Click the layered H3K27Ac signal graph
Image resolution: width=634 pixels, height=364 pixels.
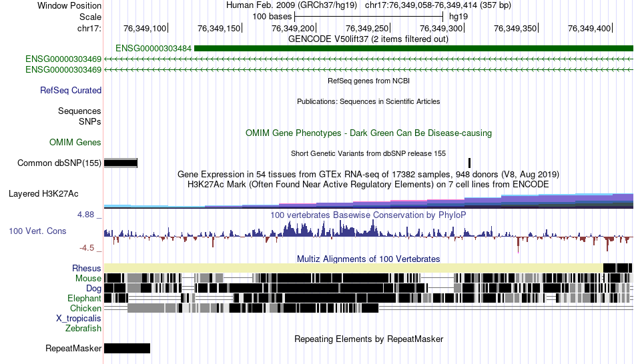(368, 201)
